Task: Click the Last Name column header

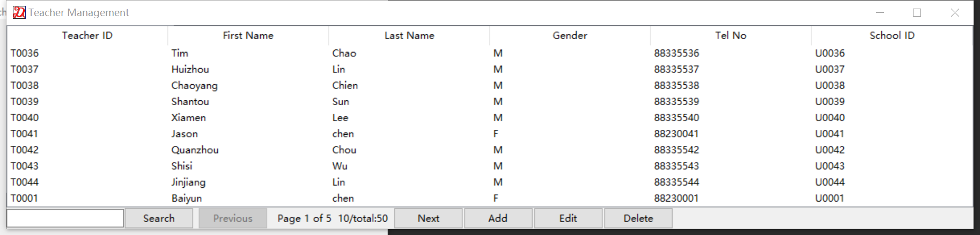Action: [x=409, y=35]
